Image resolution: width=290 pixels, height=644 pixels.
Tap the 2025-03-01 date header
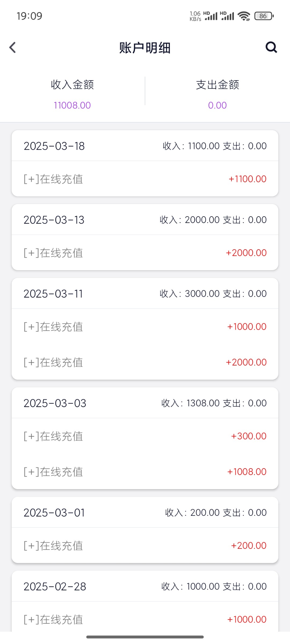(x=54, y=513)
